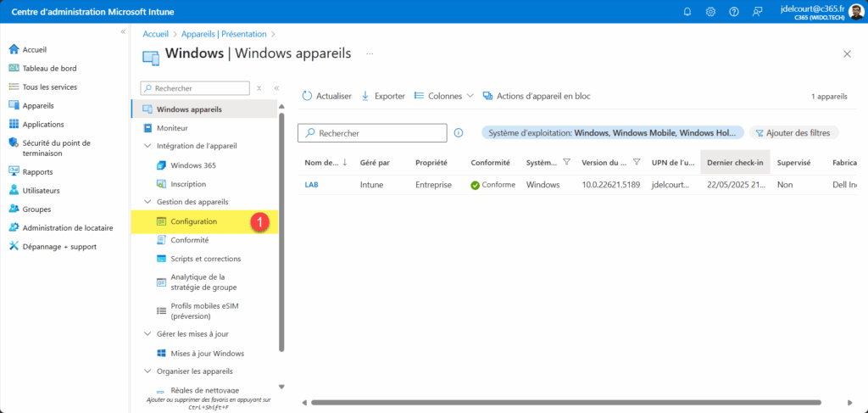
Task: Collapse the Gestion des appareils section
Action: point(147,202)
